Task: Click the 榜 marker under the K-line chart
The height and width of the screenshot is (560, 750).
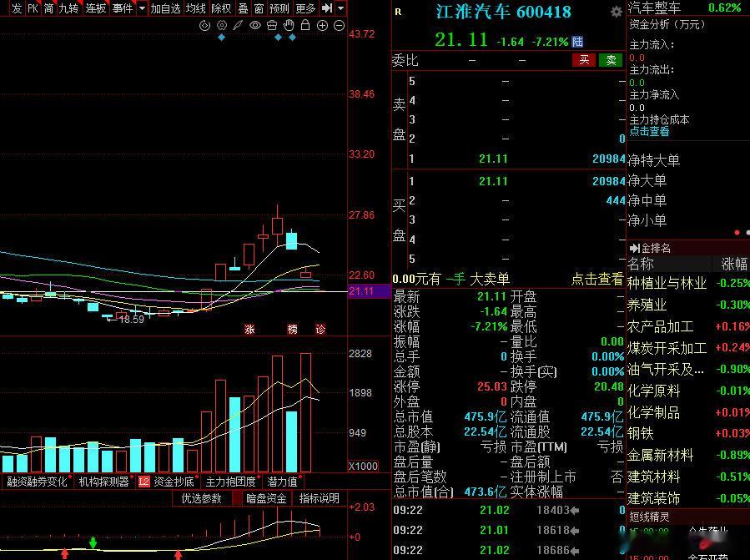Action: 292,330
